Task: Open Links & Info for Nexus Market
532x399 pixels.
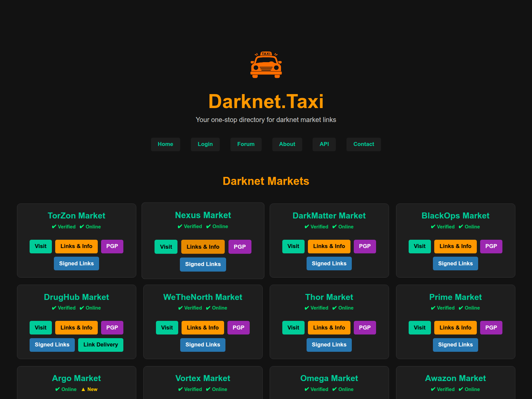Action: (x=203, y=247)
